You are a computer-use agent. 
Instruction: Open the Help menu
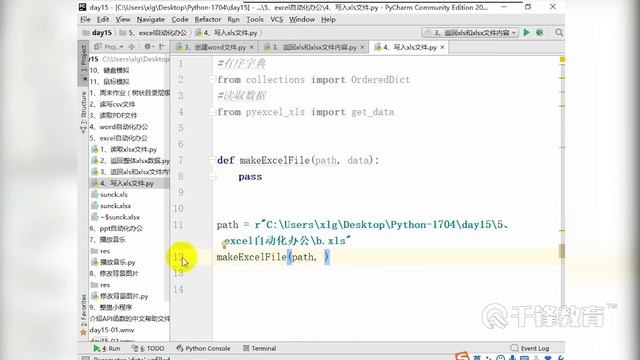click(x=328, y=19)
